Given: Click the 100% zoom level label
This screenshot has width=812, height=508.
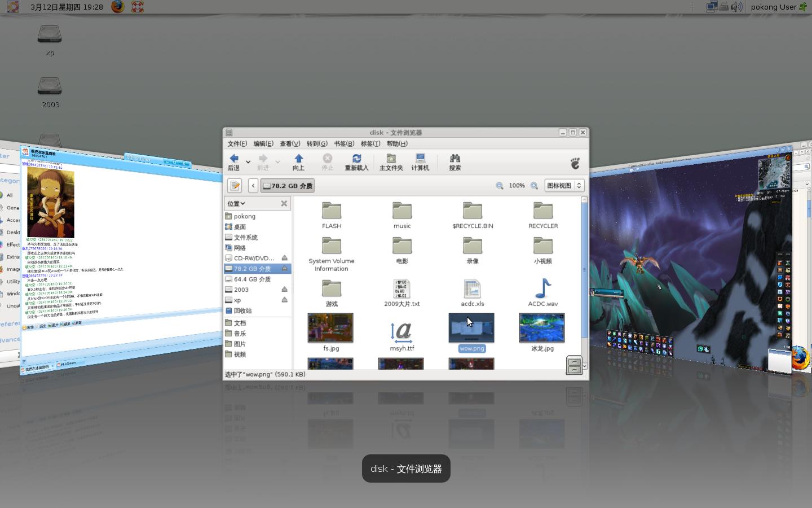Looking at the screenshot, I should [517, 186].
